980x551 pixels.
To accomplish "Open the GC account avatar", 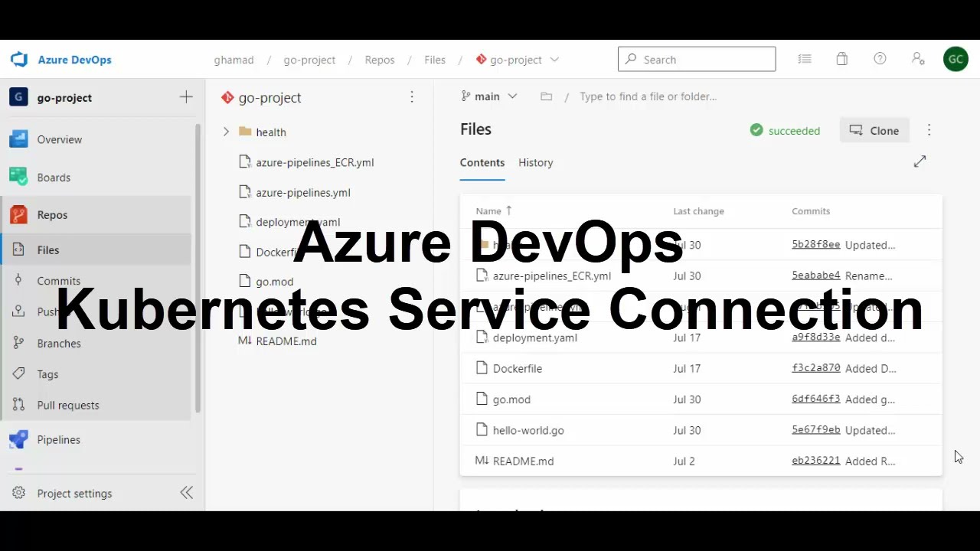I will [x=955, y=59].
